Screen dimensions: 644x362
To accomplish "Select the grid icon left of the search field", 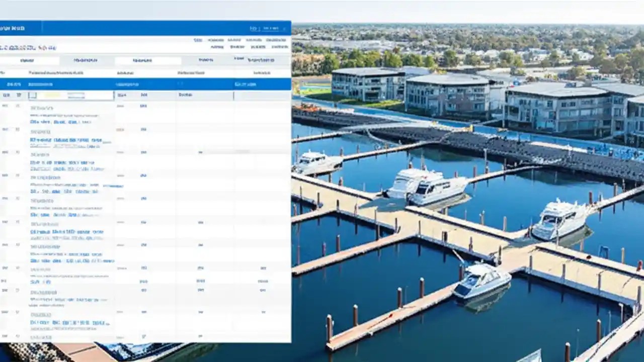I will click(7, 95).
